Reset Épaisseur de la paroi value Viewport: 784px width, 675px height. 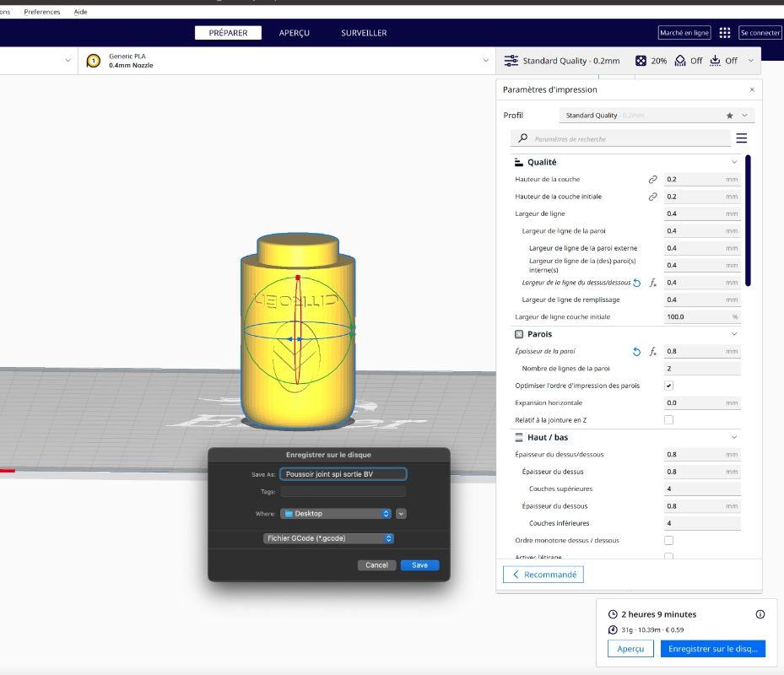coord(637,351)
